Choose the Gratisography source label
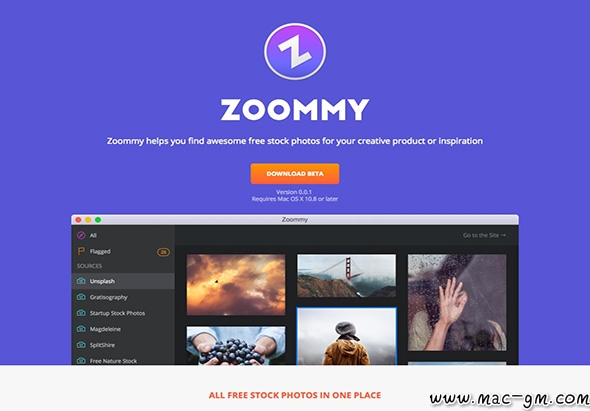This screenshot has width=590, height=411. click(x=109, y=297)
